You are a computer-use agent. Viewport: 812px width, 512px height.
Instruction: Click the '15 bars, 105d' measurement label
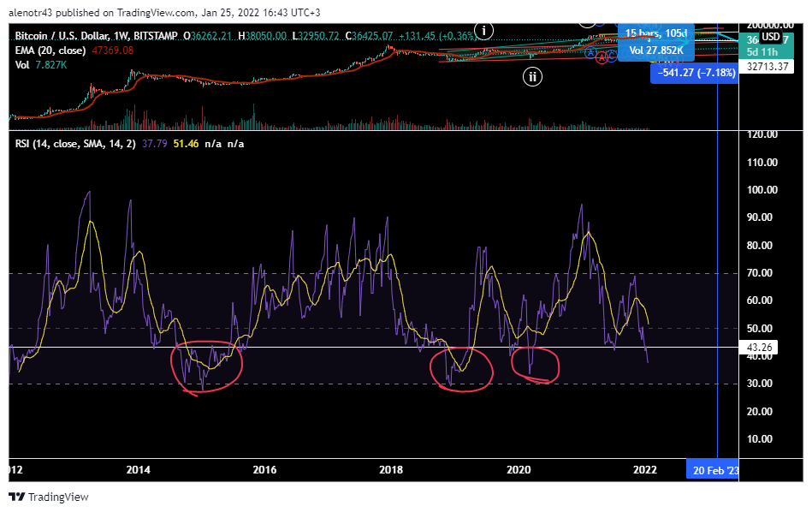(656, 33)
